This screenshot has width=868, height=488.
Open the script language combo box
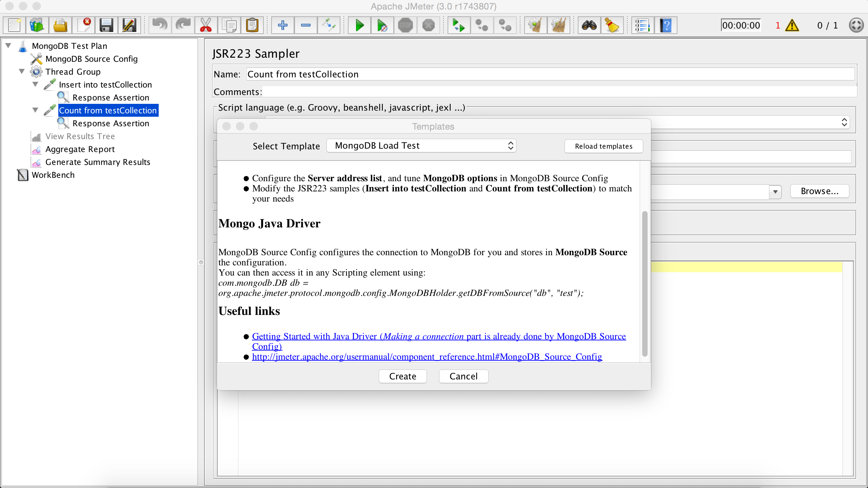click(x=844, y=122)
